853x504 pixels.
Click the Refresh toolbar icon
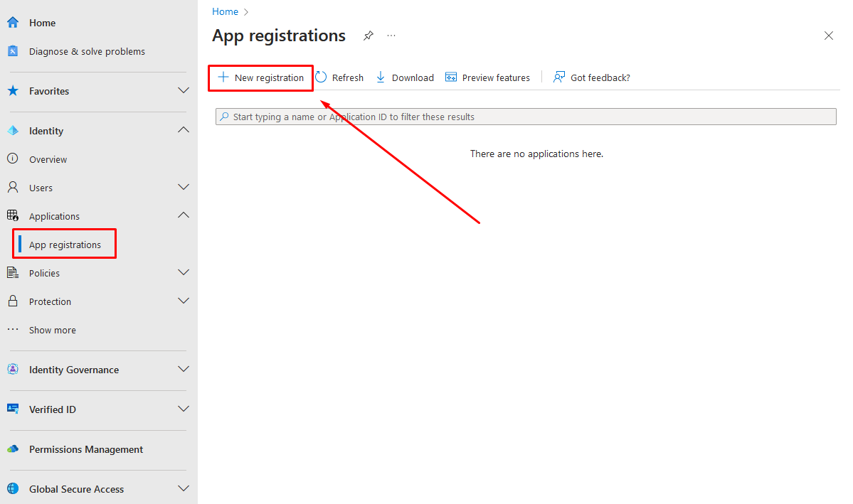point(321,77)
